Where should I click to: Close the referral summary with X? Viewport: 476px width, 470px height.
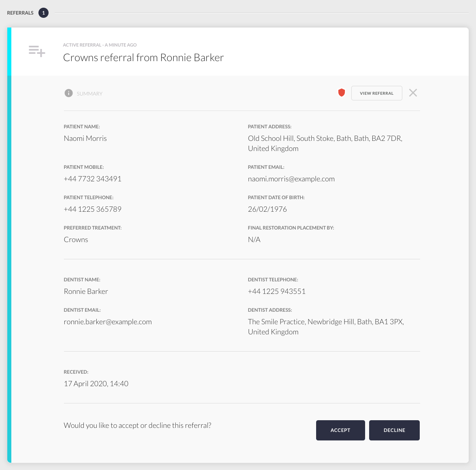click(x=413, y=93)
